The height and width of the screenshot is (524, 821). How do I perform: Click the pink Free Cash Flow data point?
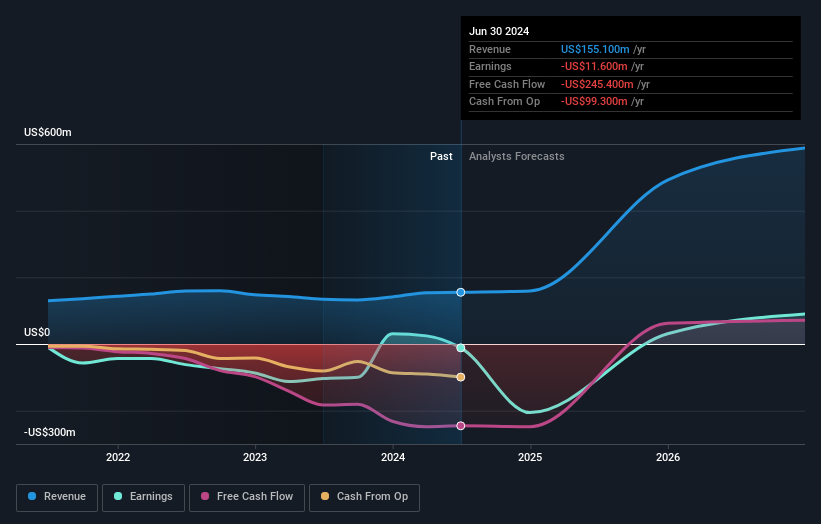tap(461, 426)
